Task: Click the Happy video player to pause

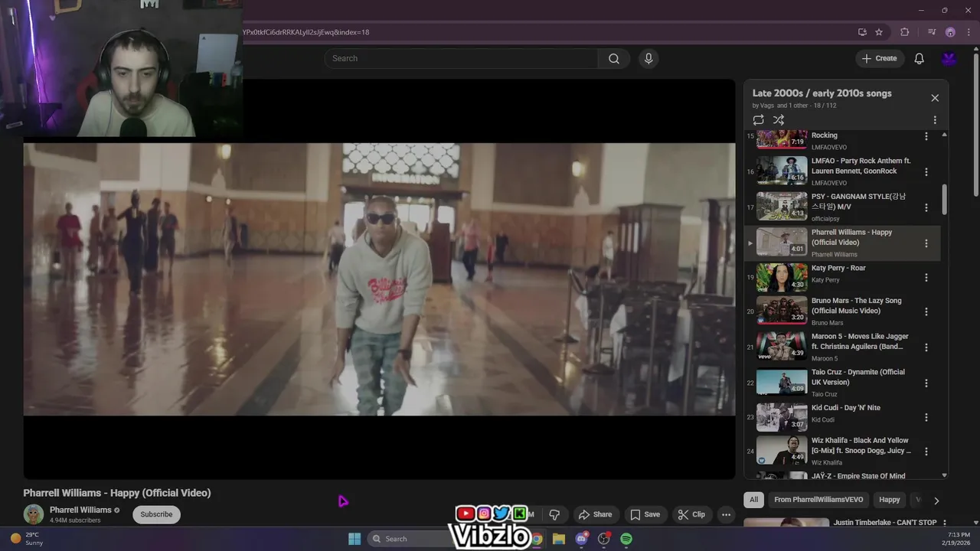Action: [379, 279]
